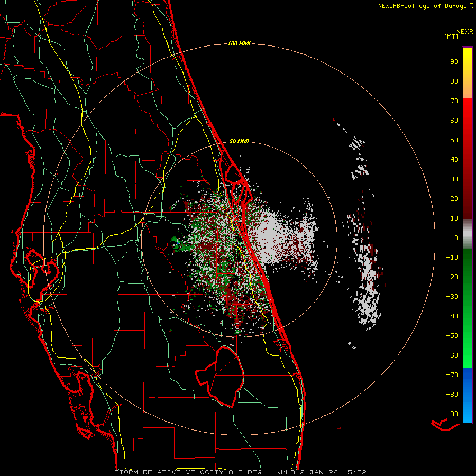476x476 pixels.
Task: Click the STORM RELATIVE VELOCITY product title
Action: tap(169, 472)
